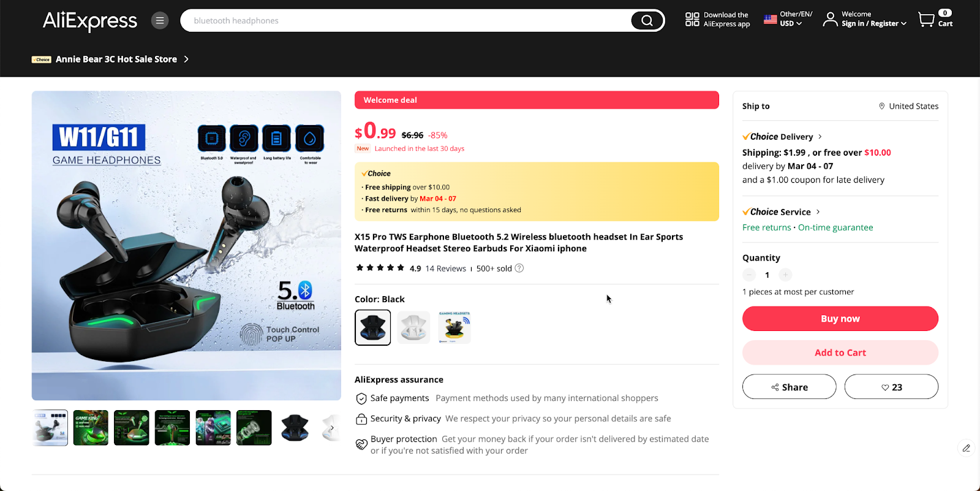Open Annie Bear 3C Hot Sale Store
980x491 pixels.
click(x=116, y=59)
